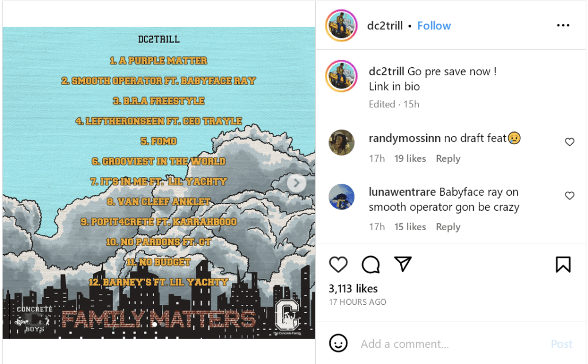Post the comment
Viewport: 588px width, 364px height.
[x=562, y=344]
